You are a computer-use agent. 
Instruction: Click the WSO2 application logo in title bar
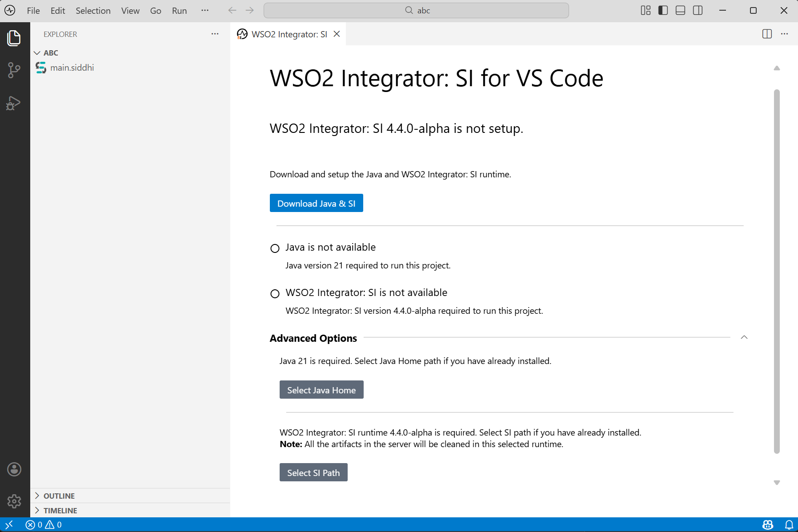tap(10, 10)
